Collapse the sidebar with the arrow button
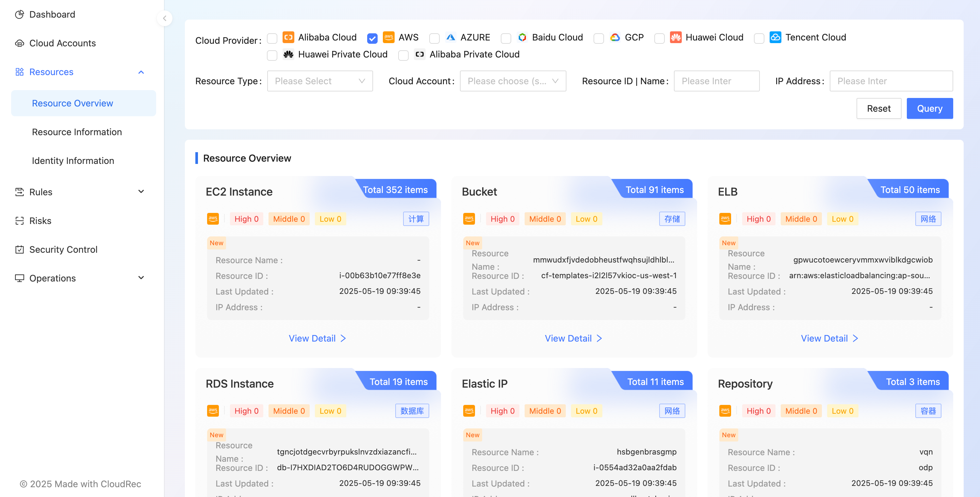The width and height of the screenshot is (980, 497). (165, 18)
